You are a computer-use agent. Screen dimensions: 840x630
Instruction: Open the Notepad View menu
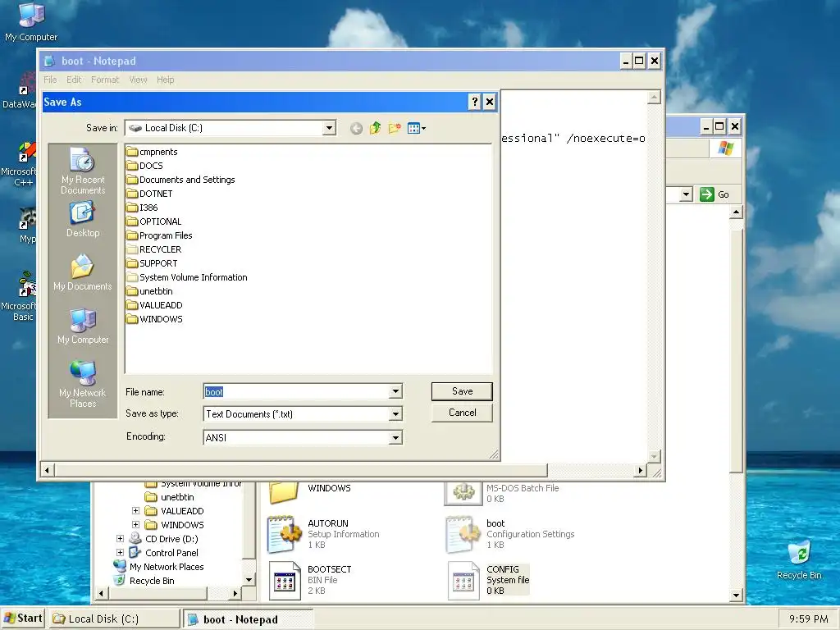138,80
